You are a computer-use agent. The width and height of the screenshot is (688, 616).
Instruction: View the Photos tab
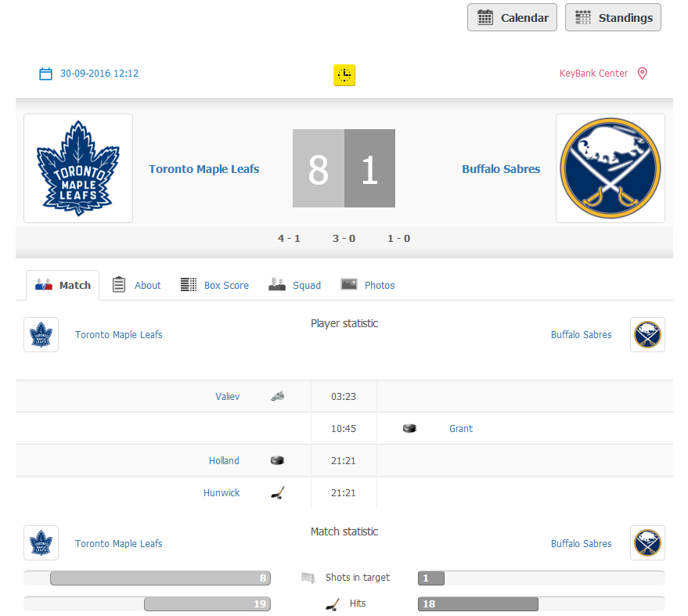tap(368, 285)
